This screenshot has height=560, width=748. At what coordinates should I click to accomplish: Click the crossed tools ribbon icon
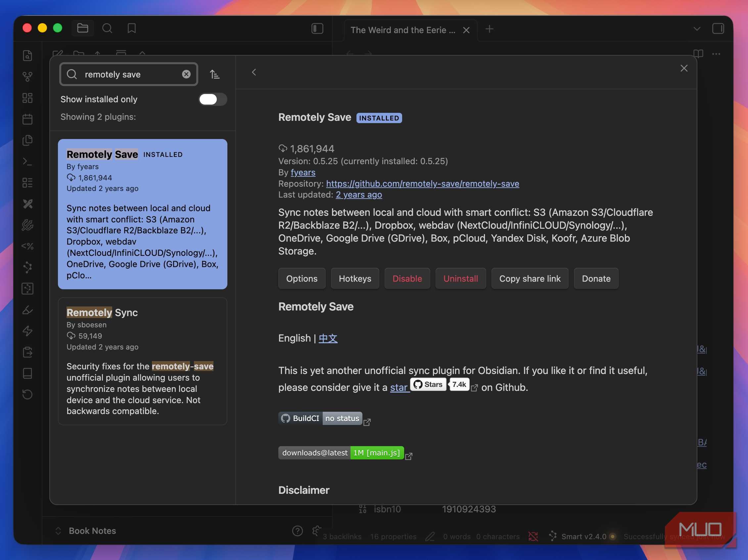coord(27,204)
